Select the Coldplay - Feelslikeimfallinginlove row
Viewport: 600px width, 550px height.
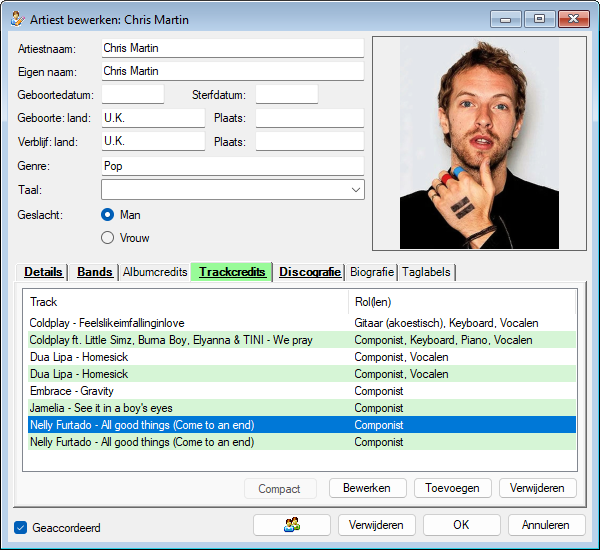click(x=302, y=323)
